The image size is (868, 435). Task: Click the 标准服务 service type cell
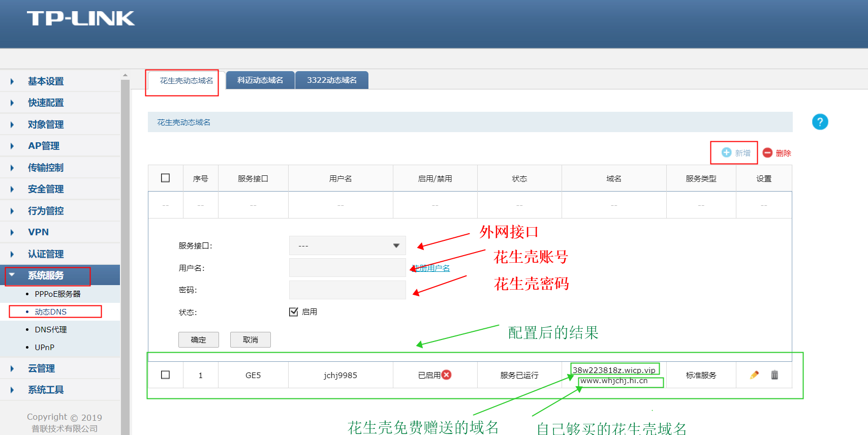tap(701, 375)
